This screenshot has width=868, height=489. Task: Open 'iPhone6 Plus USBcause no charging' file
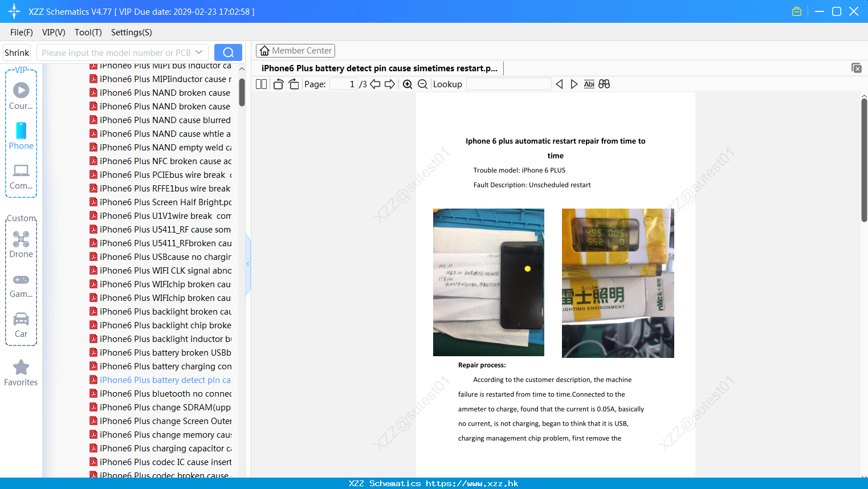161,257
